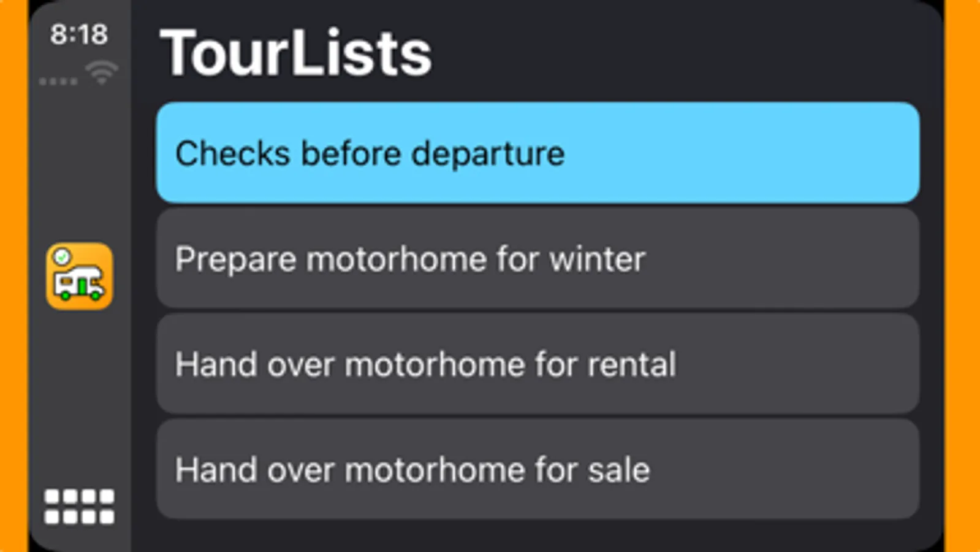Open Prepare motorhome for winter list
Screen dimensions: 980x552
537,258
